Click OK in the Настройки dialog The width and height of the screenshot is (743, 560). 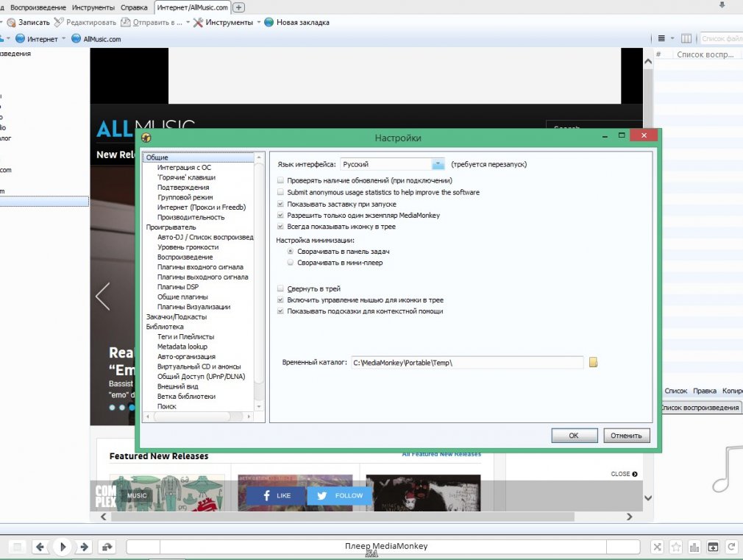(x=574, y=436)
